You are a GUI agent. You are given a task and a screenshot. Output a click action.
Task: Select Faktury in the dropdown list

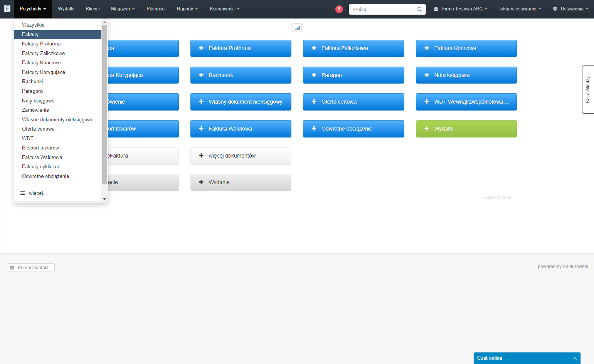pyautogui.click(x=58, y=35)
